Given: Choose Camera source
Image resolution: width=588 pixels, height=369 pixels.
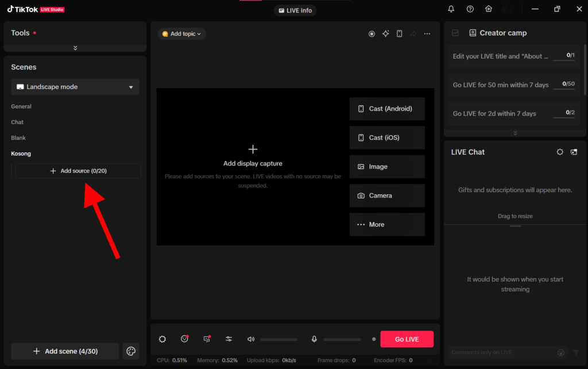Looking at the screenshot, I should coord(387,195).
